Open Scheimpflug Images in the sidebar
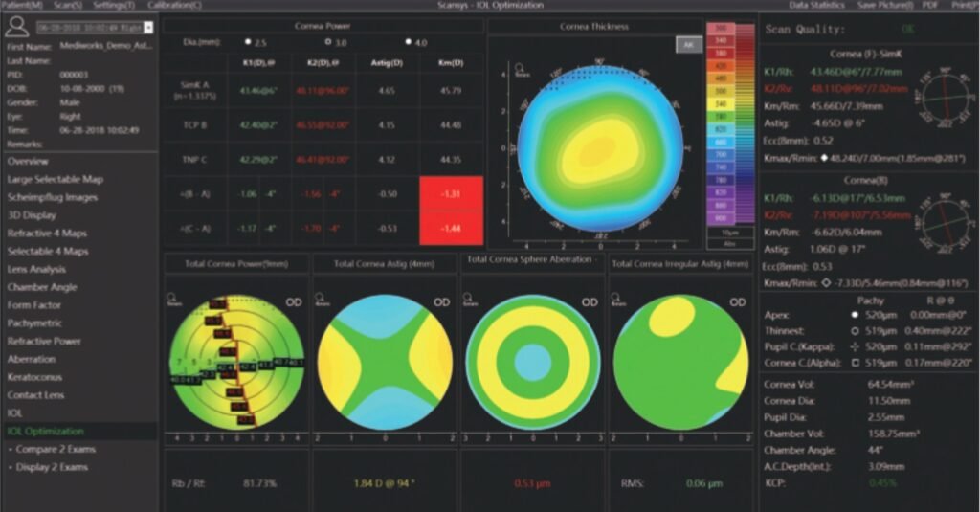The width and height of the screenshot is (980, 512). click(53, 197)
